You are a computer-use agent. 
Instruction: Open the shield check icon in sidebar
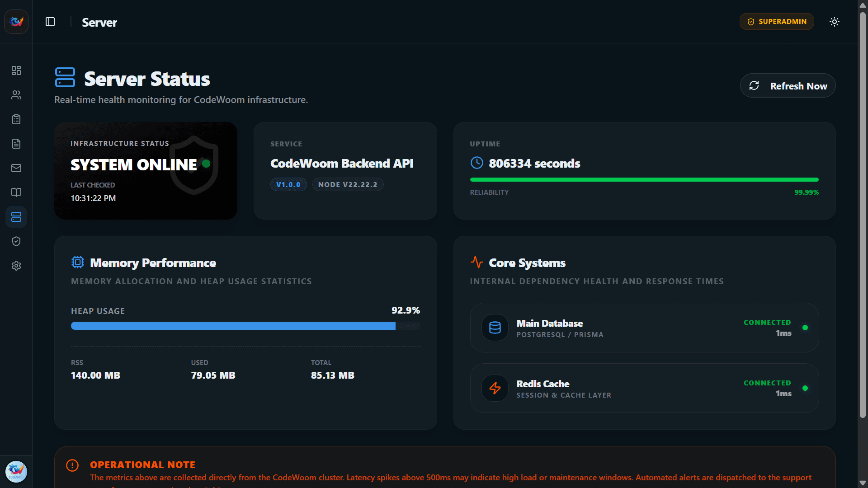click(16, 241)
